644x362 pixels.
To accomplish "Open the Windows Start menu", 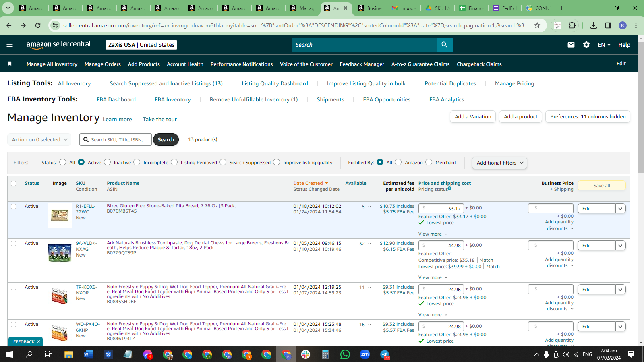I will (x=10, y=354).
